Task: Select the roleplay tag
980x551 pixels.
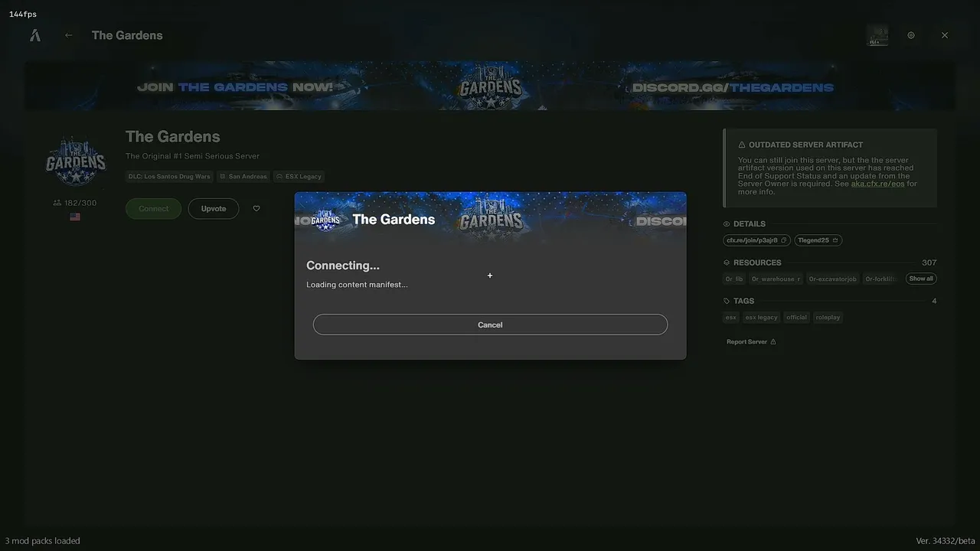Action: 828,318
